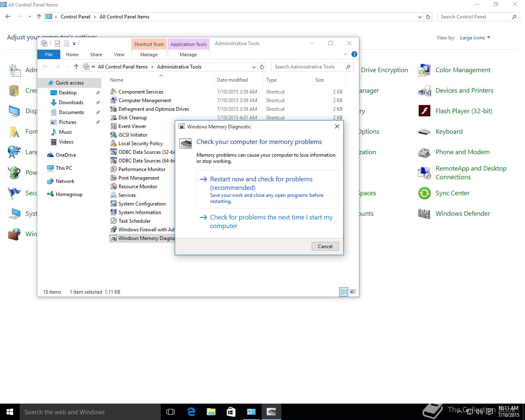Screen dimensions: 525x420
Task: Open recent locations dropdown in Control Panel
Action: click(30, 17)
